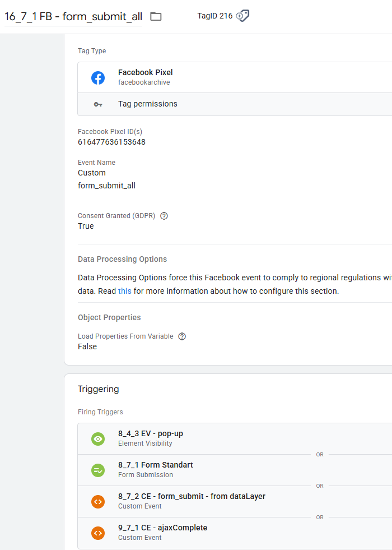Click the pop-up Element Visibility trigger icon

(98, 439)
